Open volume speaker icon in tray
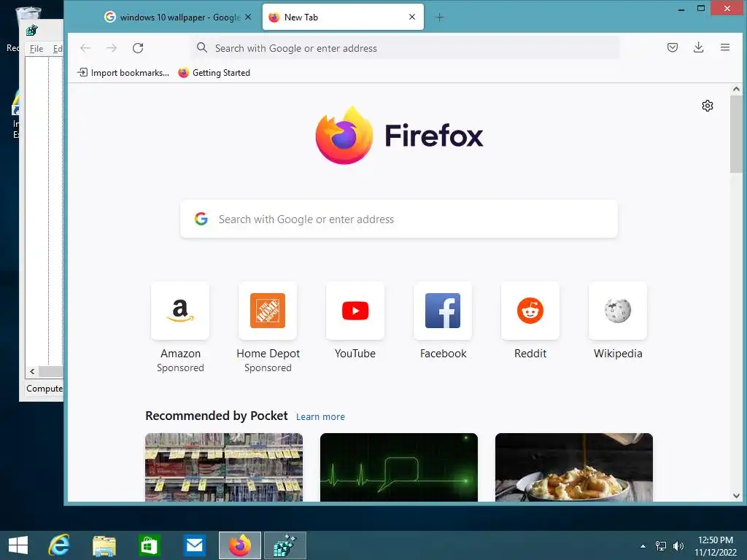747x560 pixels. click(678, 546)
